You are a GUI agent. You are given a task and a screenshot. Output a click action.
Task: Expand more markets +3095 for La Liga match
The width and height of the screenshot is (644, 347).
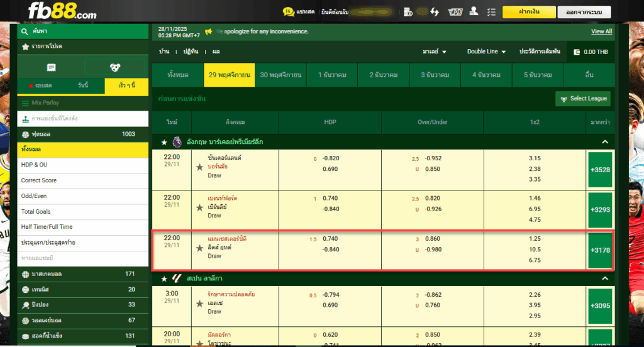tap(600, 306)
